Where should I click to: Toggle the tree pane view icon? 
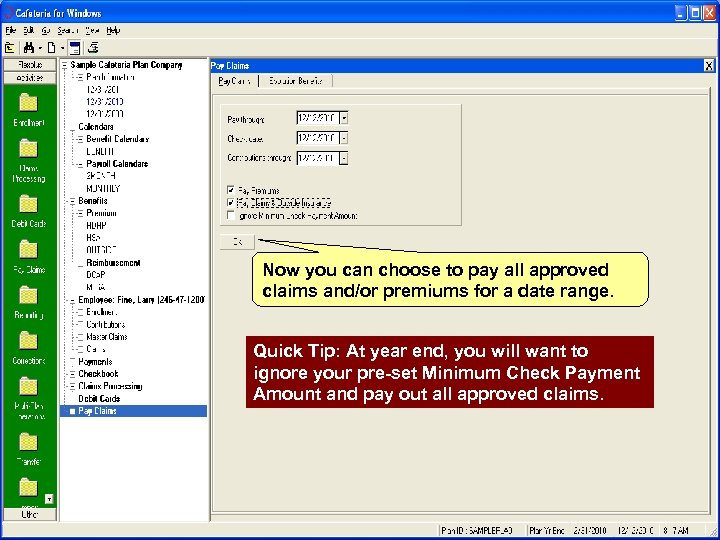click(x=74, y=47)
